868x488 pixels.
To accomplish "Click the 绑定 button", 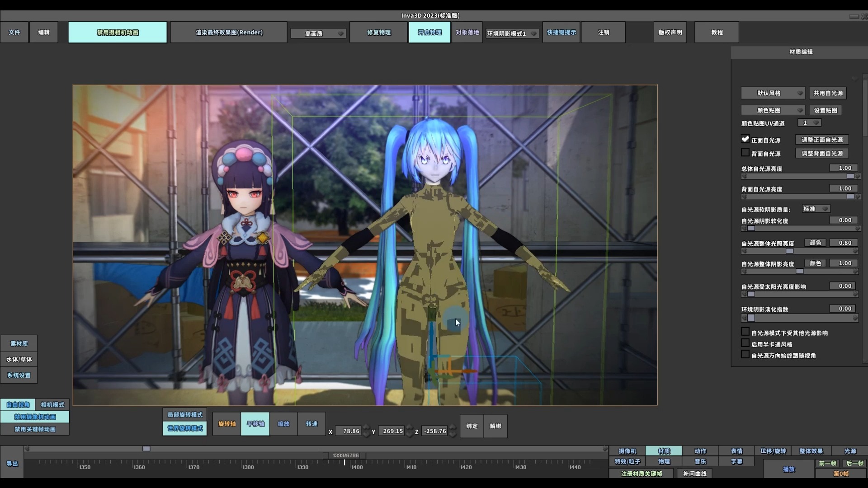I will pos(472,426).
